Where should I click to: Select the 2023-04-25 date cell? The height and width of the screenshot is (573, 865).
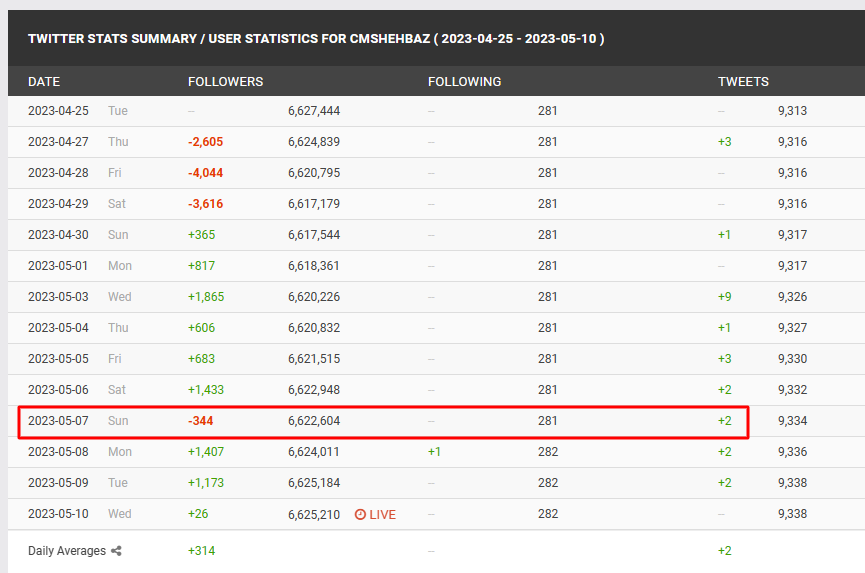59,111
